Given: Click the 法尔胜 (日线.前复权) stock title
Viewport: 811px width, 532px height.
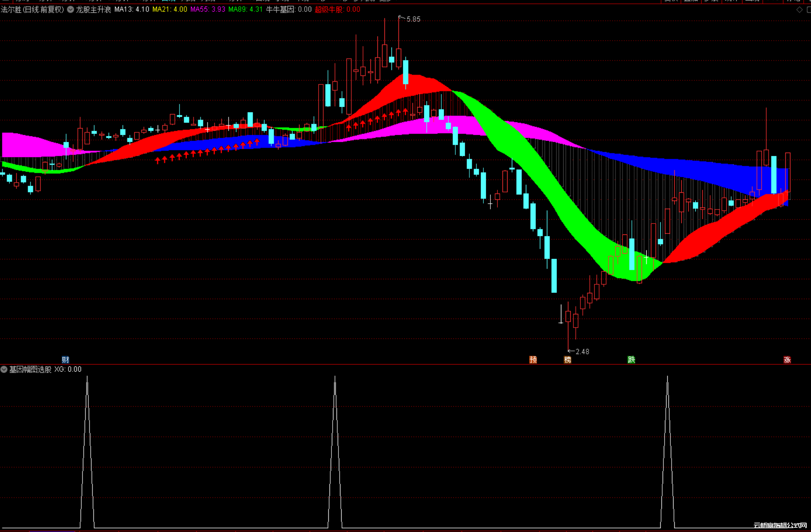Looking at the screenshot, I should [x=32, y=9].
